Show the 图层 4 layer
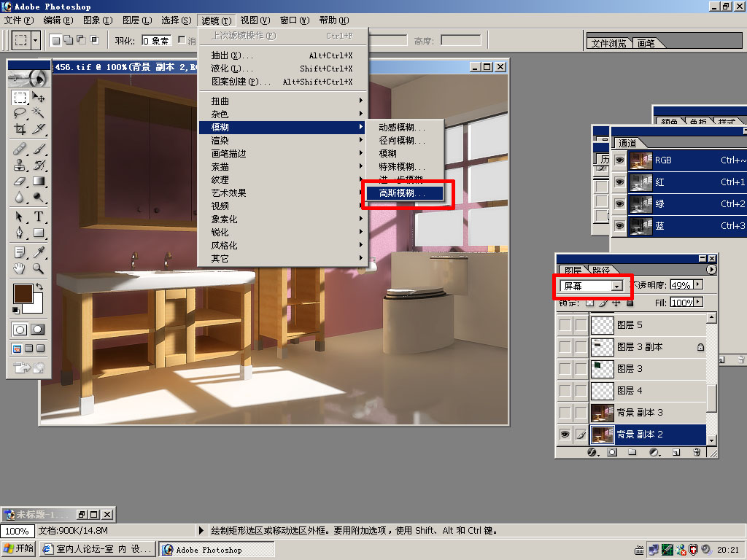This screenshot has width=747, height=560. [x=565, y=391]
